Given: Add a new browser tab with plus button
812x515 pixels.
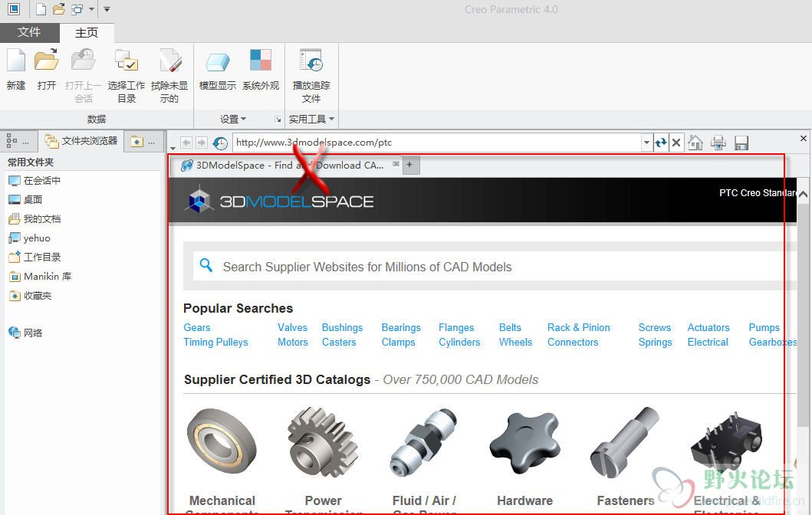Looking at the screenshot, I should point(409,165).
